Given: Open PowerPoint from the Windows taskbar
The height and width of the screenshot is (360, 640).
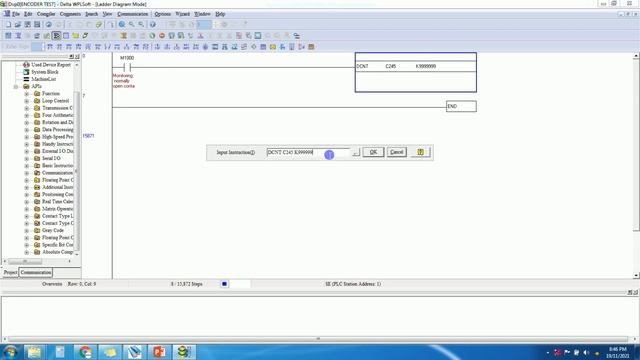Looking at the screenshot, I should click(159, 352).
